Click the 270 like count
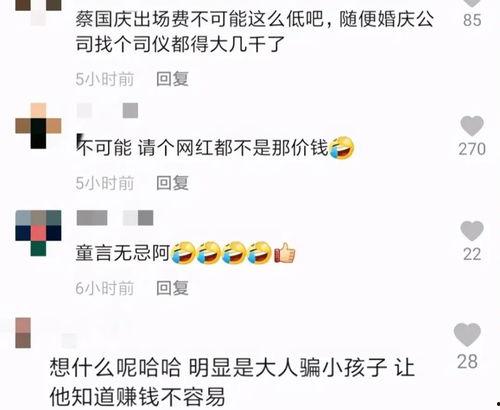Screen dimensions: 500x410 click(x=472, y=149)
